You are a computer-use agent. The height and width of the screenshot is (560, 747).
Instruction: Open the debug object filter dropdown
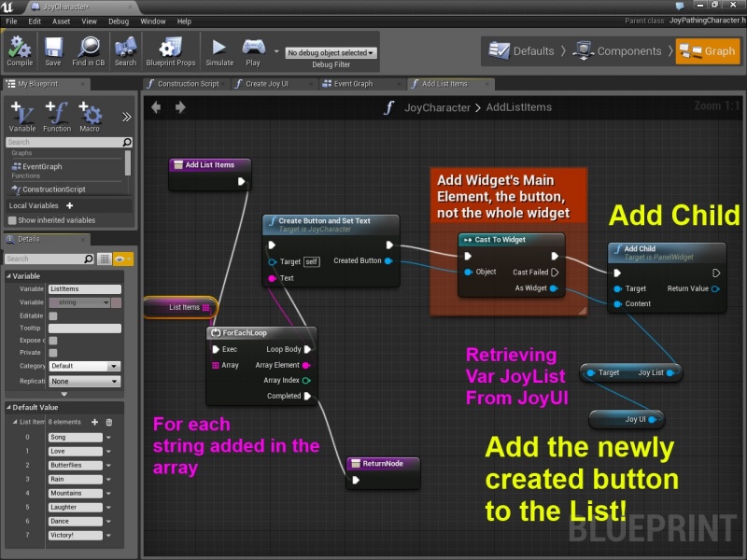(331, 53)
